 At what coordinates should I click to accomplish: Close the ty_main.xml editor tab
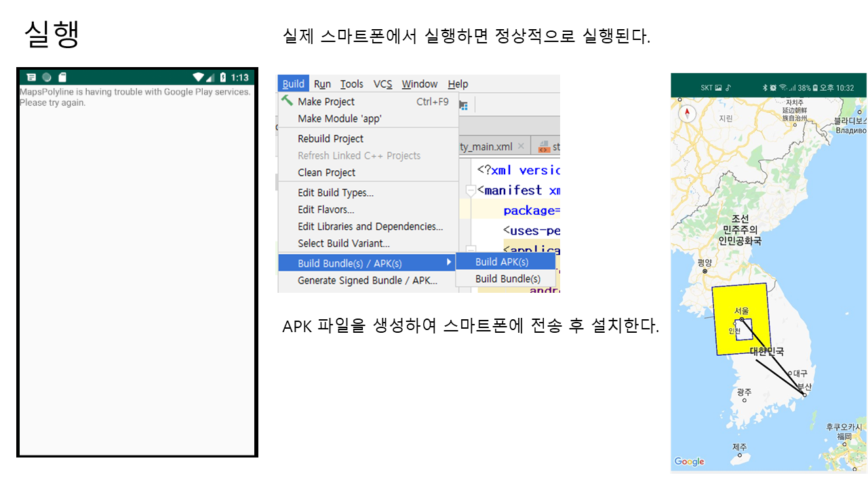coord(521,146)
